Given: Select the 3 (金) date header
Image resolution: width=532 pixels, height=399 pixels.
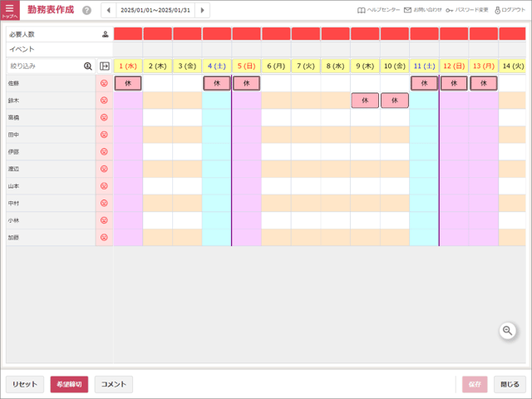Looking at the screenshot, I should (x=187, y=66).
